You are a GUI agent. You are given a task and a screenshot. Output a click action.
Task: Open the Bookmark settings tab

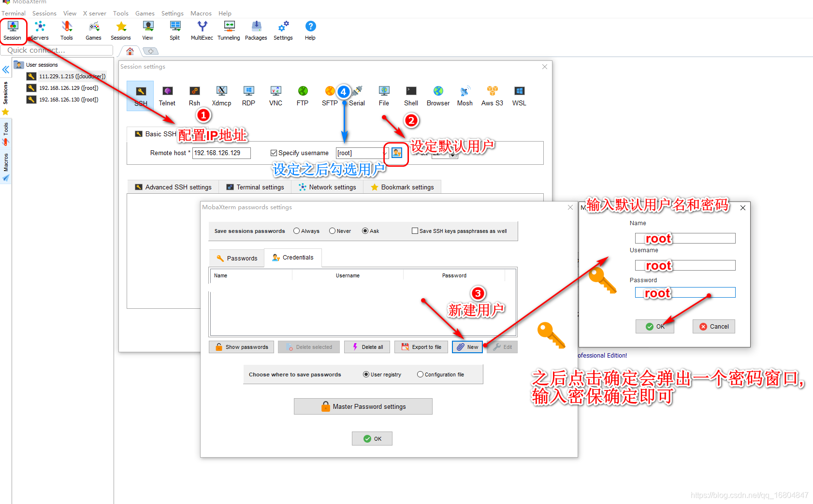click(402, 187)
